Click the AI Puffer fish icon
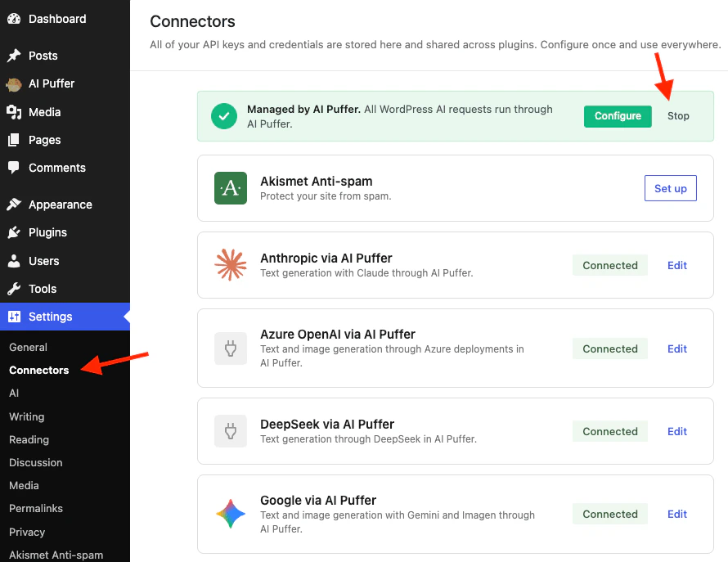The image size is (728, 562). pyautogui.click(x=14, y=84)
